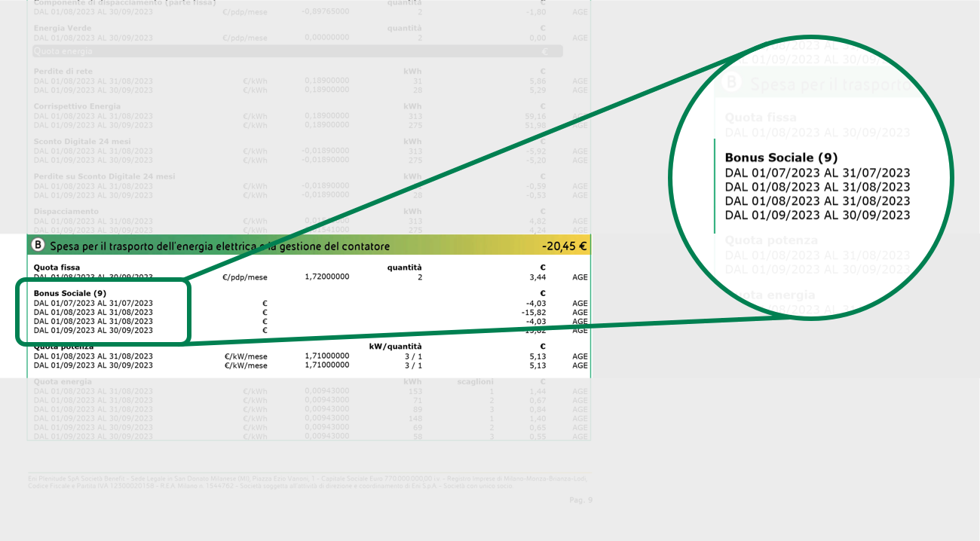Image resolution: width=980 pixels, height=541 pixels.
Task: Select the 1,72000000 unit price value
Action: point(327,277)
